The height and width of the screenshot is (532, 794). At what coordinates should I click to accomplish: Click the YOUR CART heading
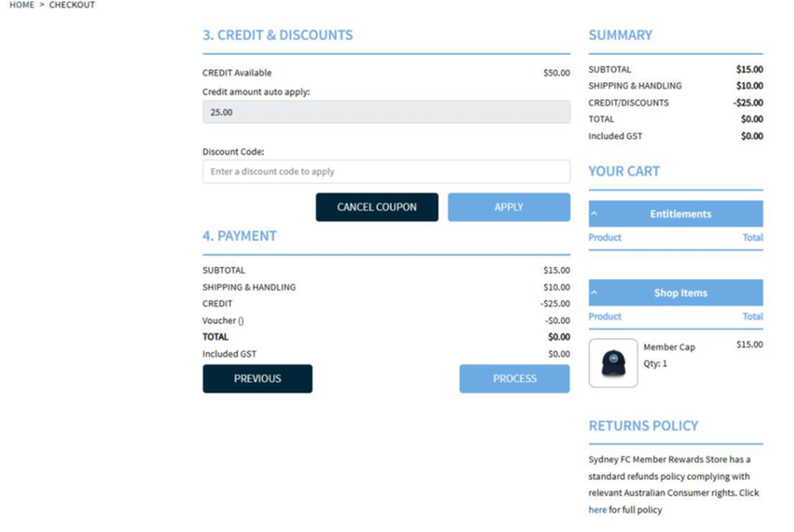point(624,171)
